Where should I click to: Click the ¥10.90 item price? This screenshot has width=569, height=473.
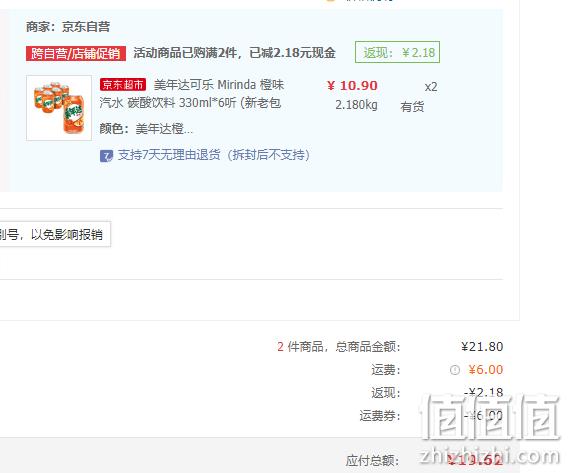pyautogui.click(x=352, y=86)
